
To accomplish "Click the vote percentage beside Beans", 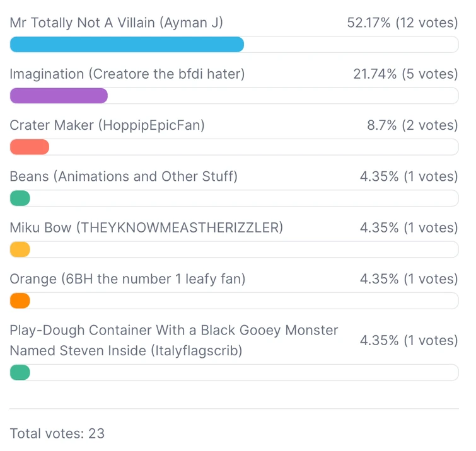I will tap(409, 176).
